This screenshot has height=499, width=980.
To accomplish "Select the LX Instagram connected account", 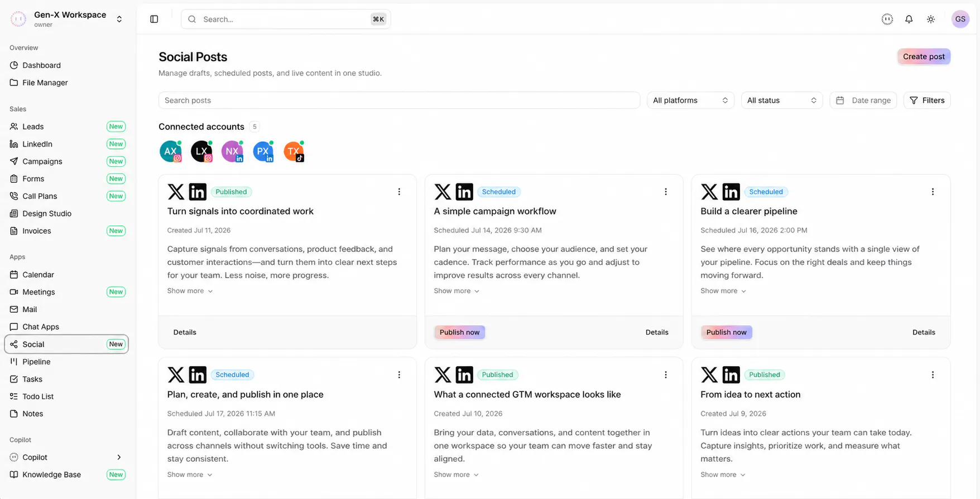I will [201, 151].
